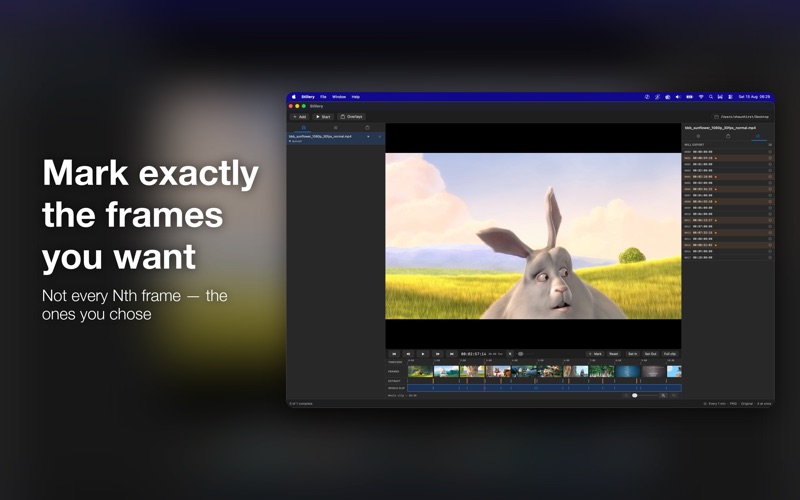800x500 pixels.
Task: Open the Window menu
Action: click(x=339, y=96)
